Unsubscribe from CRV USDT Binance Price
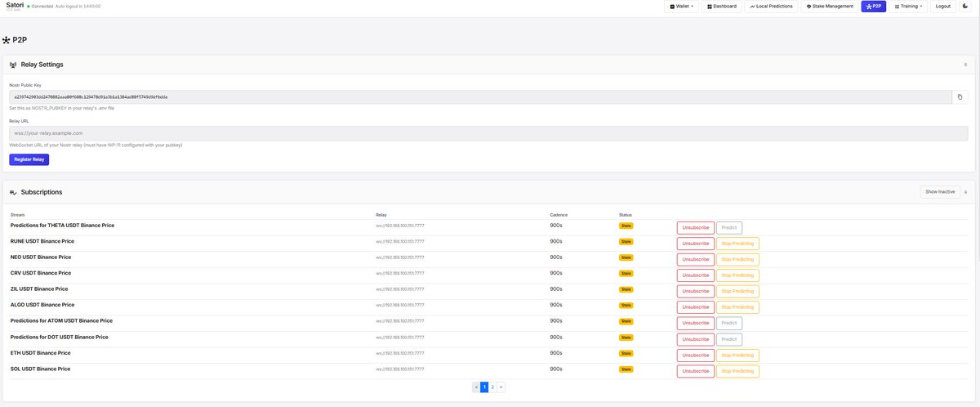This screenshot has height=407, width=980. [x=695, y=275]
